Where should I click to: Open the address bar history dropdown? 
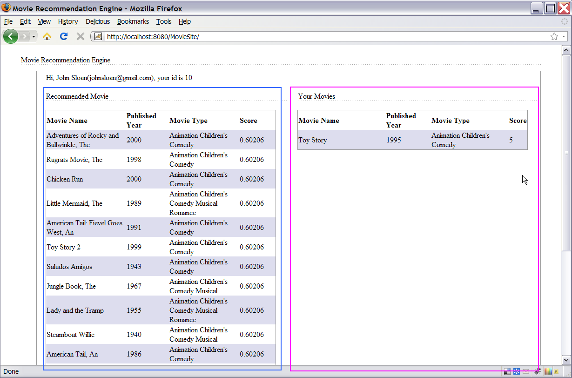[564, 36]
